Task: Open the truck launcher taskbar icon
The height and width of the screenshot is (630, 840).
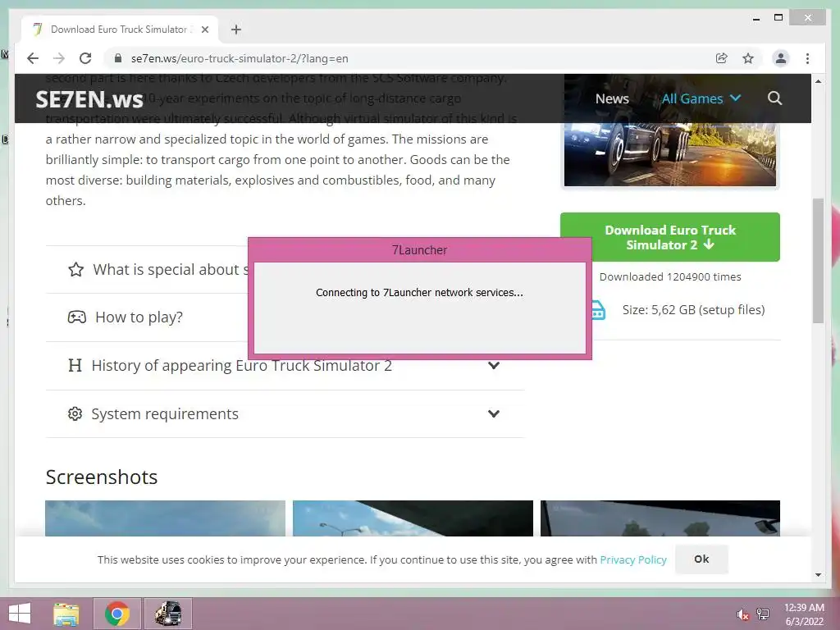Action: coord(168,614)
